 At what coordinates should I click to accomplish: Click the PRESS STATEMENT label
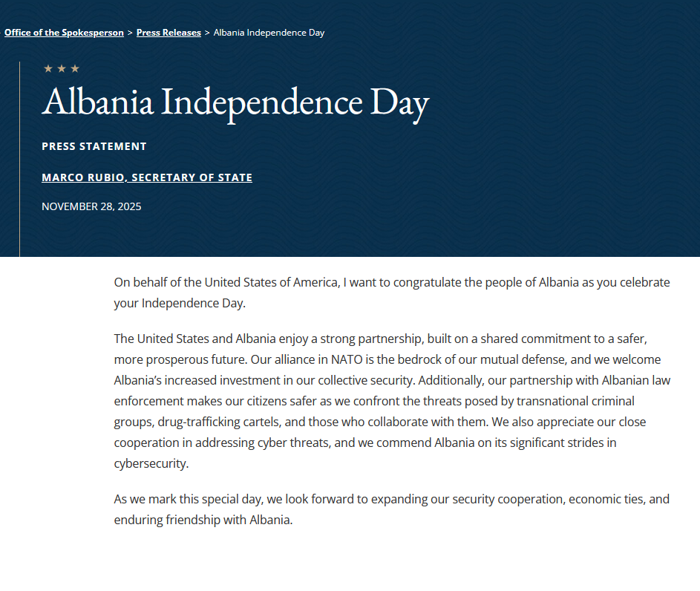click(x=94, y=146)
